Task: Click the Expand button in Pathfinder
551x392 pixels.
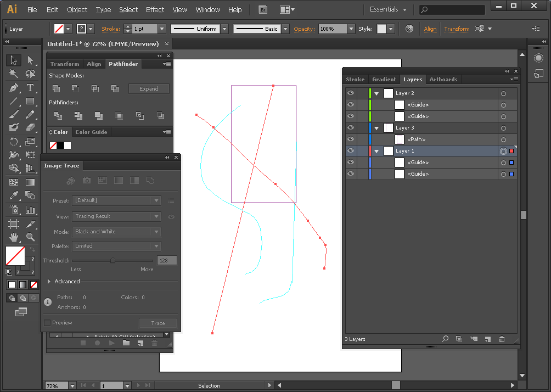Action: coord(149,88)
